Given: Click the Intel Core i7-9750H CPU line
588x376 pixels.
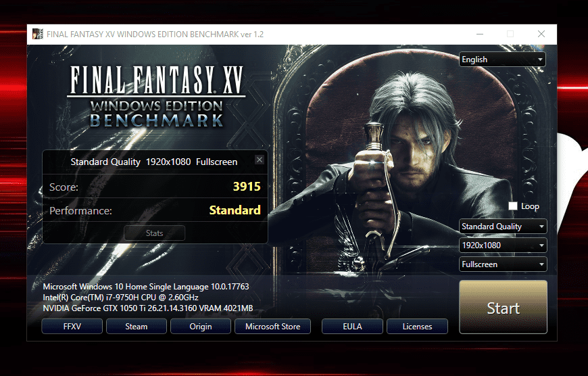Looking at the screenshot, I should [x=121, y=298].
